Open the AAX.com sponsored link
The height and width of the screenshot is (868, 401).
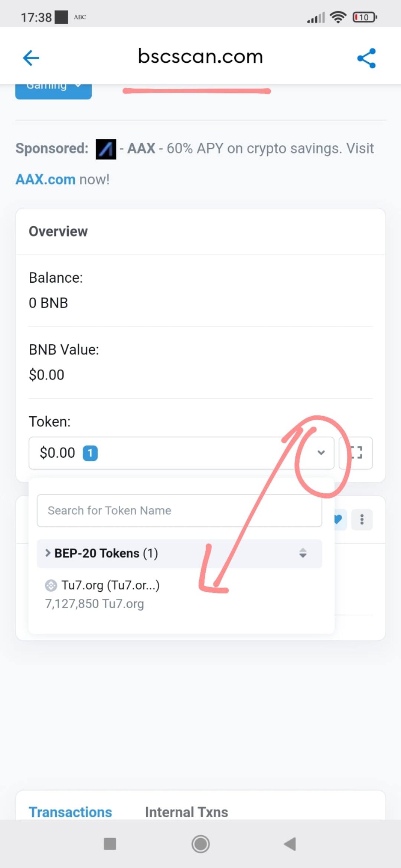[x=45, y=180]
